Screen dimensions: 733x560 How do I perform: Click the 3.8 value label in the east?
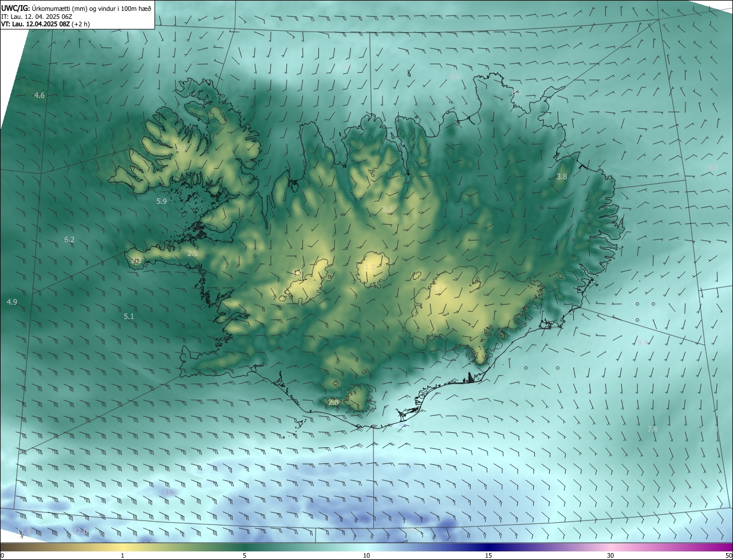[562, 177]
